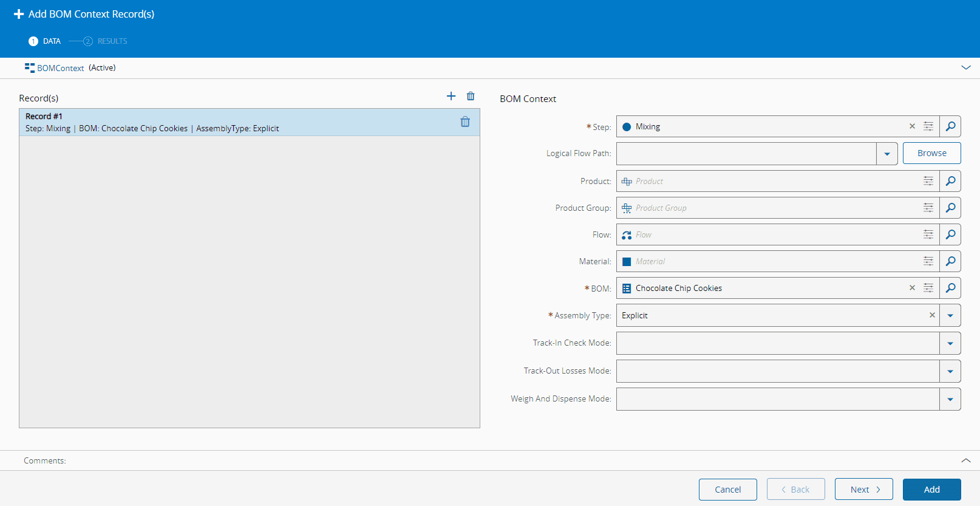Screen dimensions: 980x506
Task: Select the DATA wizard step
Action: coord(51,41)
